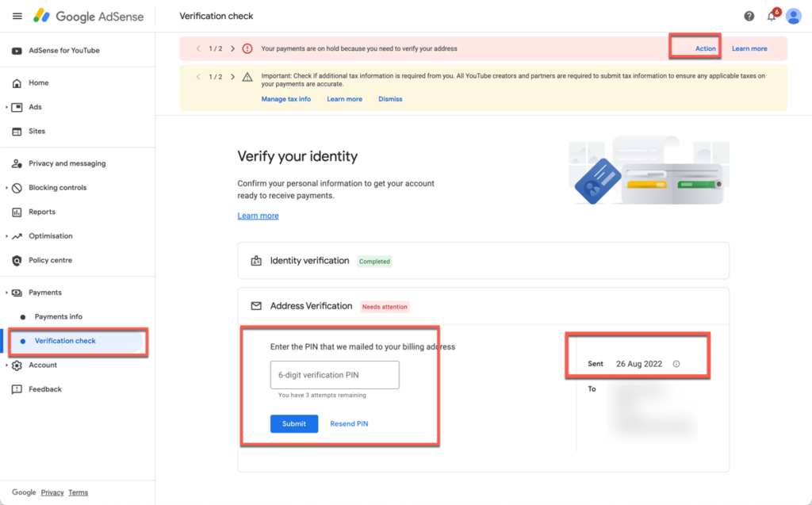Viewport: 812px width, 505px height.
Task: Select Payments info submenu
Action: tap(59, 317)
